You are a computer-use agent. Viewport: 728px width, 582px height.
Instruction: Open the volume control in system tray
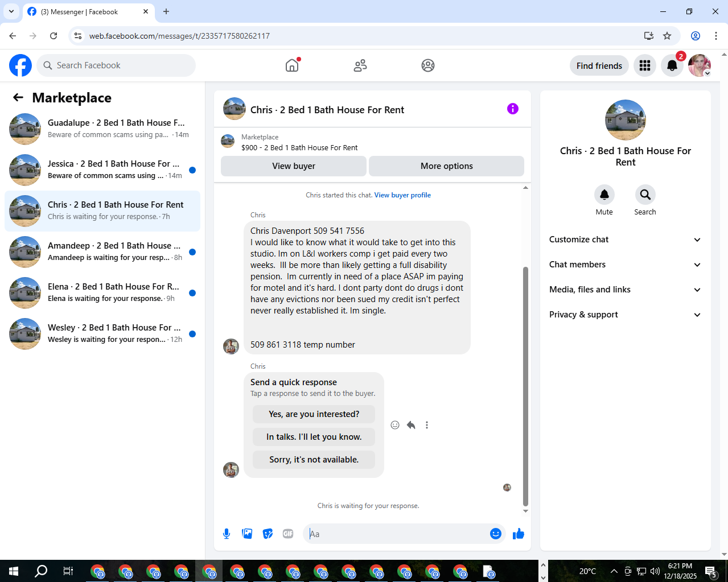coord(655,571)
